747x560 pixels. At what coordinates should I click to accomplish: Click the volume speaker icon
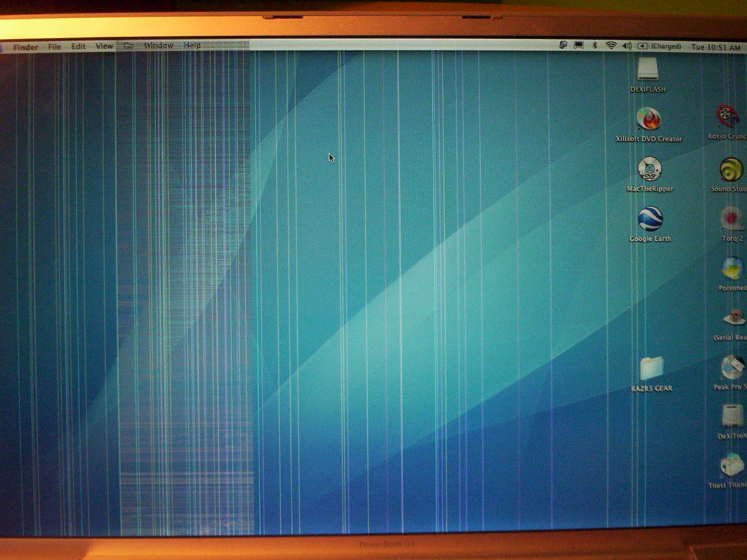pyautogui.click(x=627, y=46)
